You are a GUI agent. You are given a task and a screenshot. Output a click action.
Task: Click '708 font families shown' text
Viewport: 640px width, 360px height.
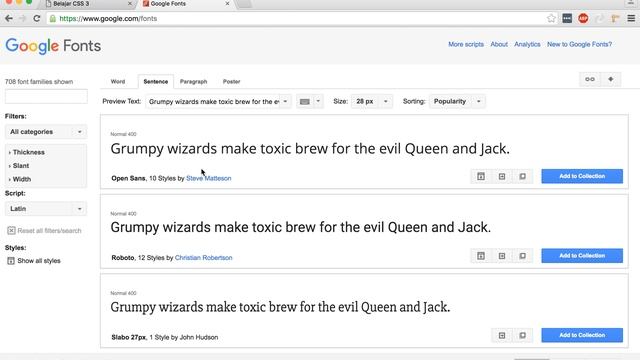[x=39, y=82]
